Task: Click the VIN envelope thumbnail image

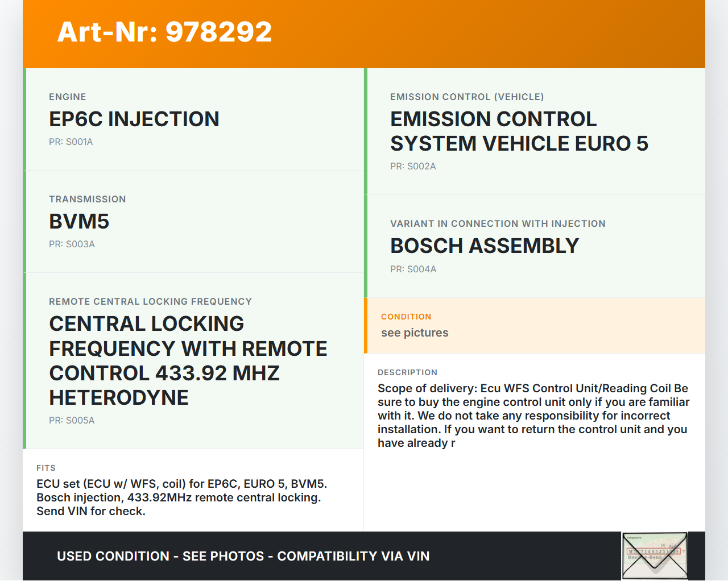Action: (655, 555)
